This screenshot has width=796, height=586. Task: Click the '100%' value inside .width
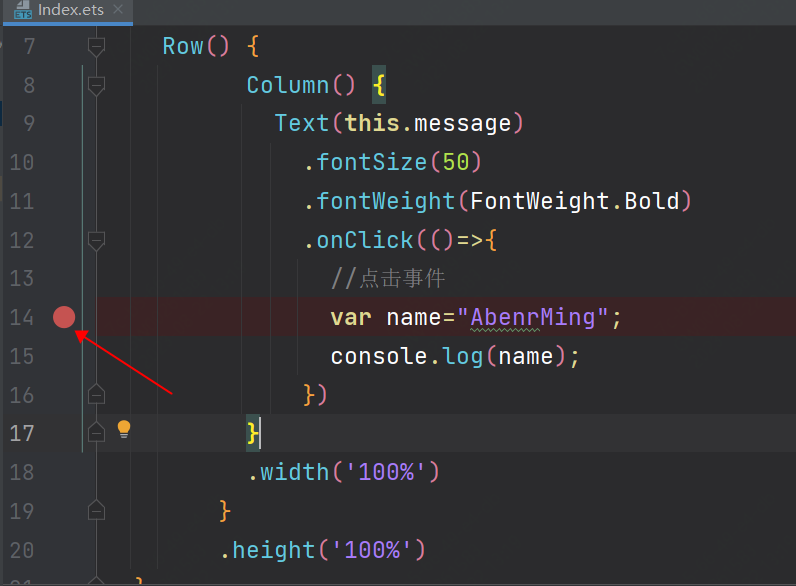pos(385,471)
